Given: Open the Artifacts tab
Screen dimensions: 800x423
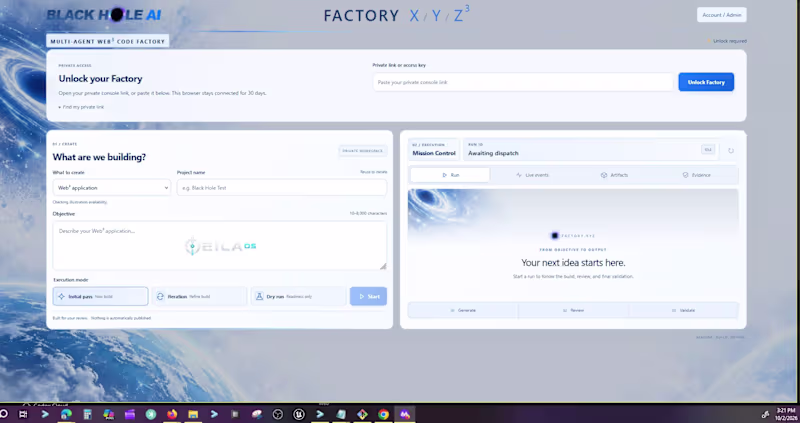Looking at the screenshot, I should pyautogui.click(x=614, y=175).
